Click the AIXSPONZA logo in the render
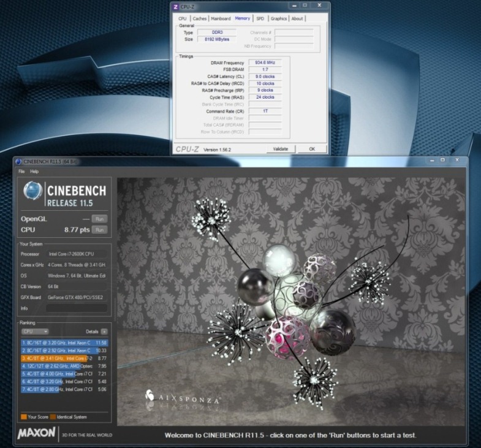The height and width of the screenshot is (448, 481). click(x=183, y=397)
